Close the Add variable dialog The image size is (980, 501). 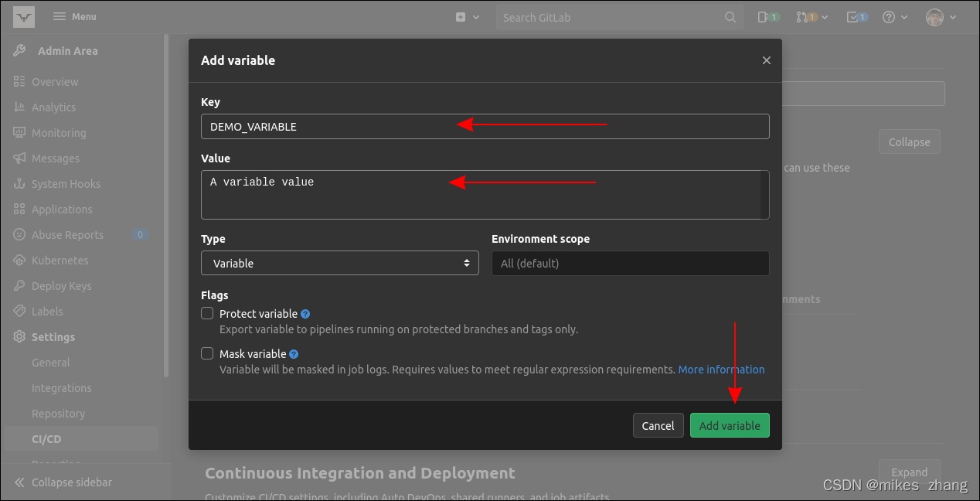click(767, 60)
